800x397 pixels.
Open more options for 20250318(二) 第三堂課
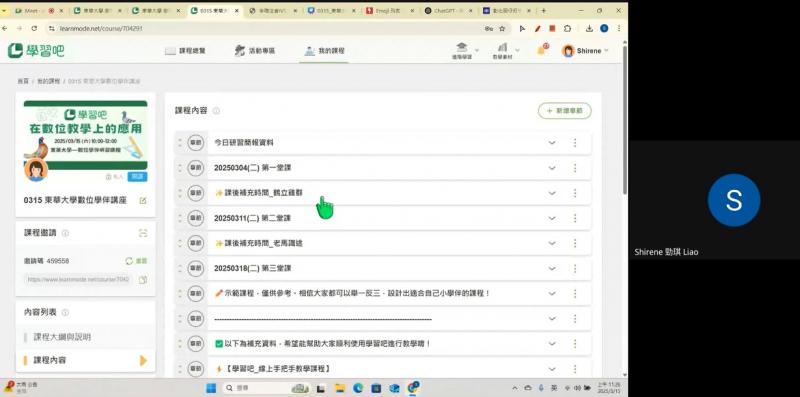tap(575, 268)
